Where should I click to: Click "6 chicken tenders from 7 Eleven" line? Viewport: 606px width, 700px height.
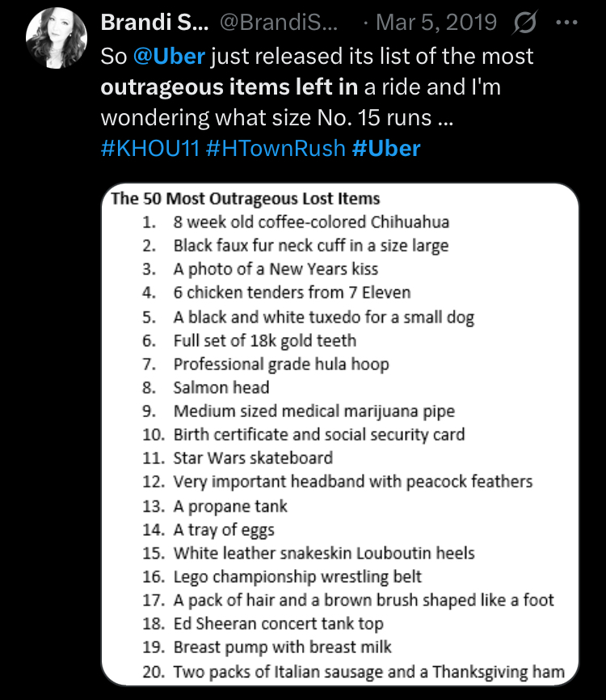pos(292,293)
